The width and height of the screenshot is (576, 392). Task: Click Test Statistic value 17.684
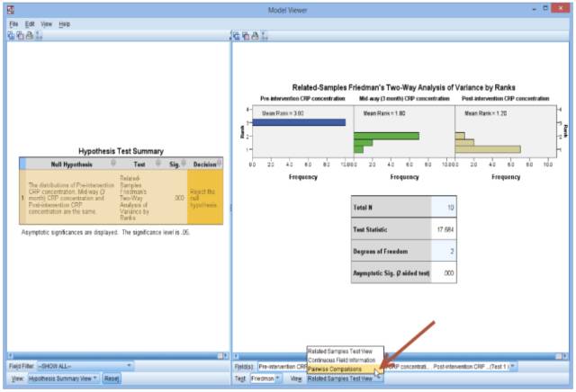[x=444, y=229]
